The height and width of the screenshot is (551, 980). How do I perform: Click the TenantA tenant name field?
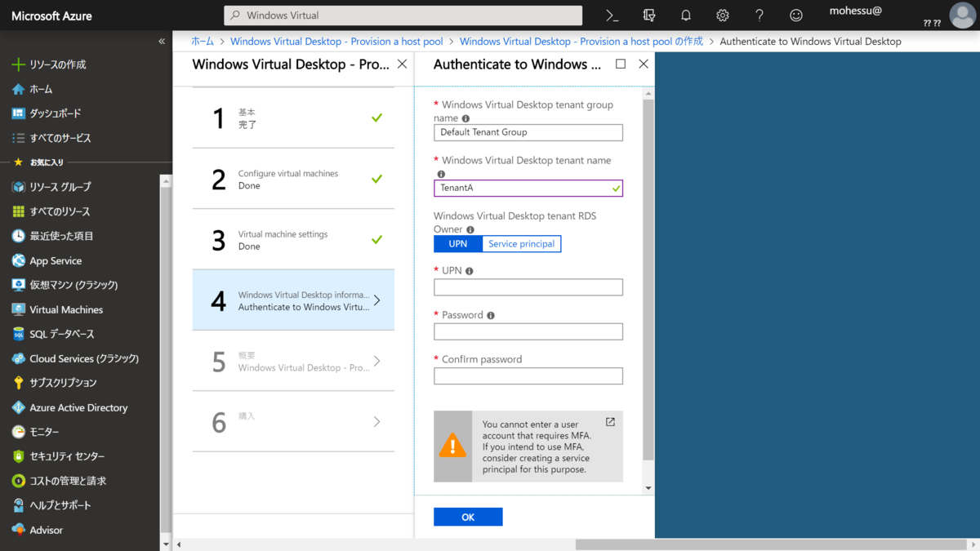coord(528,188)
